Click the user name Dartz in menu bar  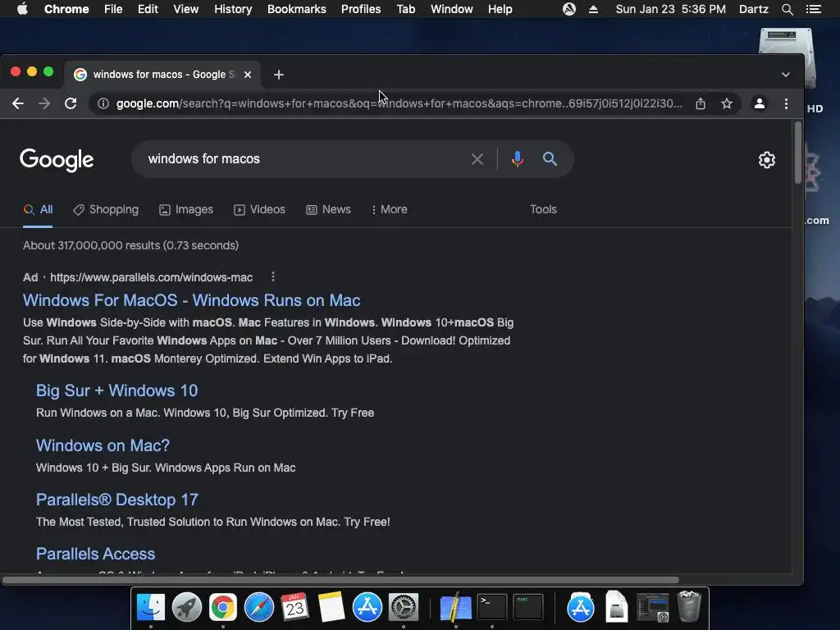click(x=753, y=9)
